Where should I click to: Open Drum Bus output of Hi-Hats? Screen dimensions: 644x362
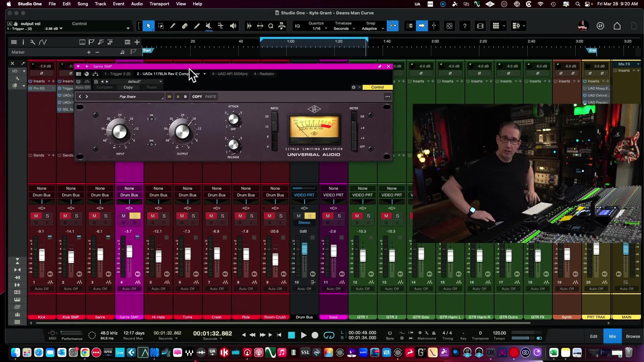(x=158, y=195)
